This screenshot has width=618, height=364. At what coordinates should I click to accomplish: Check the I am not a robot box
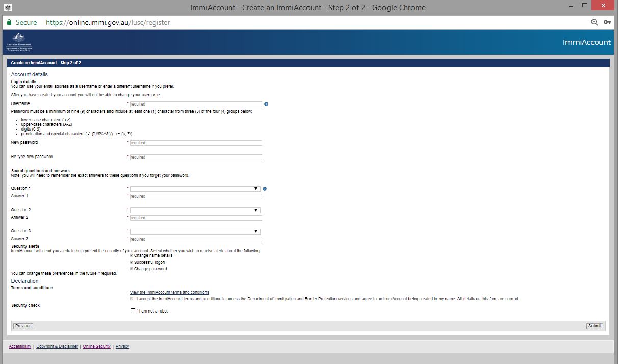point(133,310)
